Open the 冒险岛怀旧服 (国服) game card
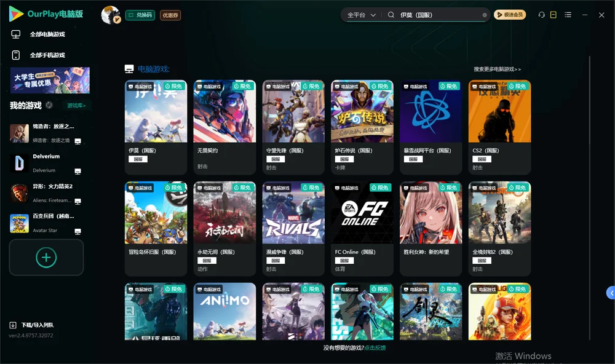615x364 pixels. 156,229
